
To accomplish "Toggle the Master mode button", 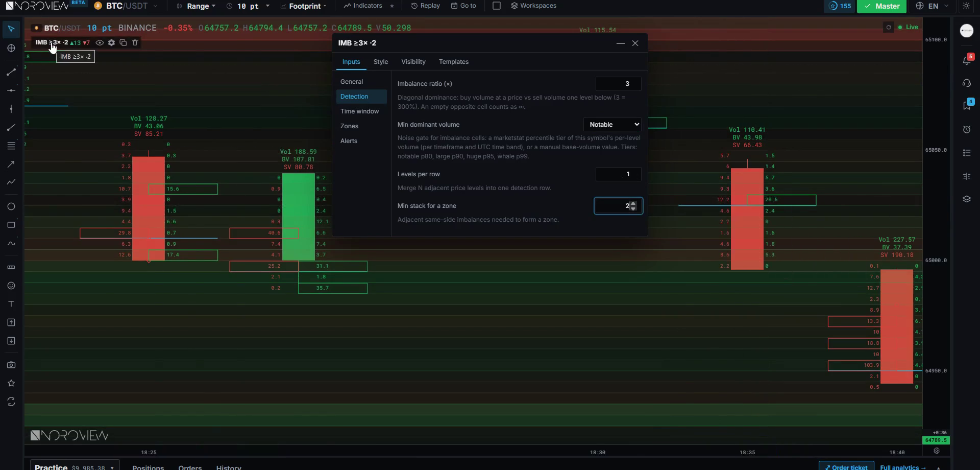I will [881, 6].
